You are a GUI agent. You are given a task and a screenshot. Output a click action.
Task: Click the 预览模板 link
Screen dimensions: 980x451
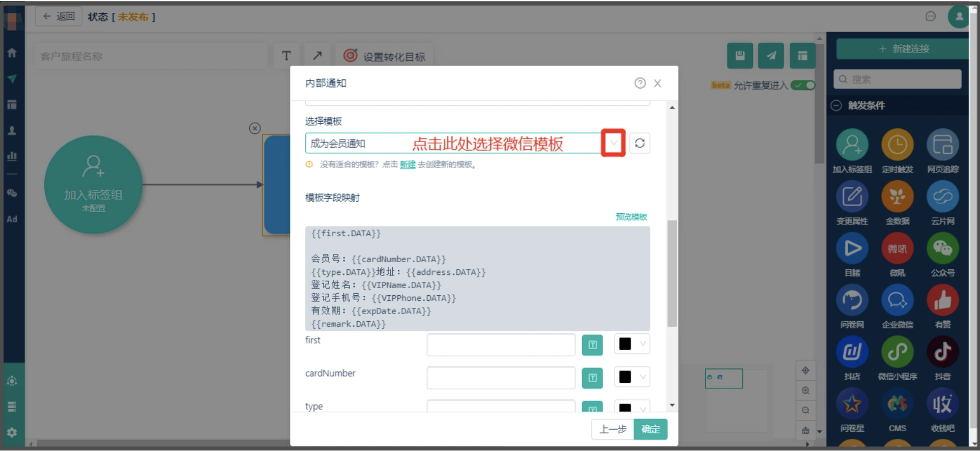[631, 217]
